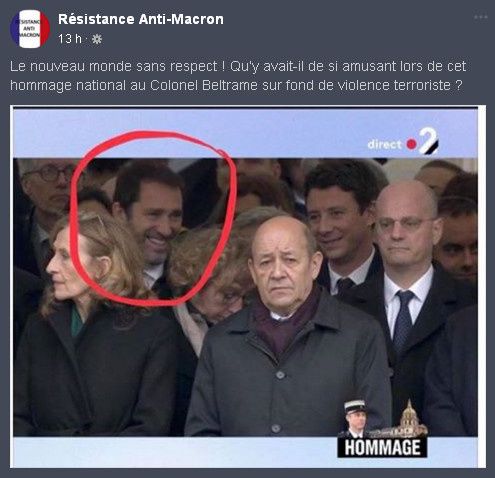Click the Résistance Anti-Macron page name

point(141,19)
